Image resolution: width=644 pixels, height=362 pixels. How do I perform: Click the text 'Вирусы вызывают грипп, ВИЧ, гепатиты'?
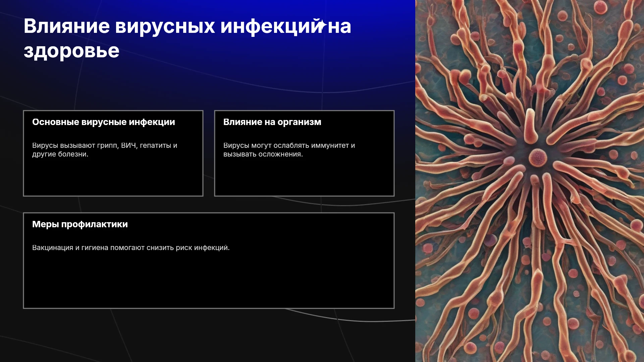(102, 145)
